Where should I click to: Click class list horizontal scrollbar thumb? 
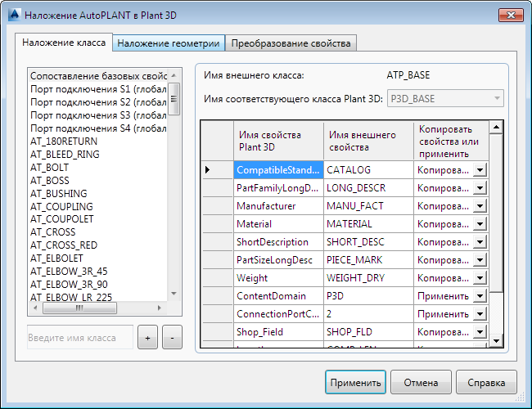click(79, 308)
